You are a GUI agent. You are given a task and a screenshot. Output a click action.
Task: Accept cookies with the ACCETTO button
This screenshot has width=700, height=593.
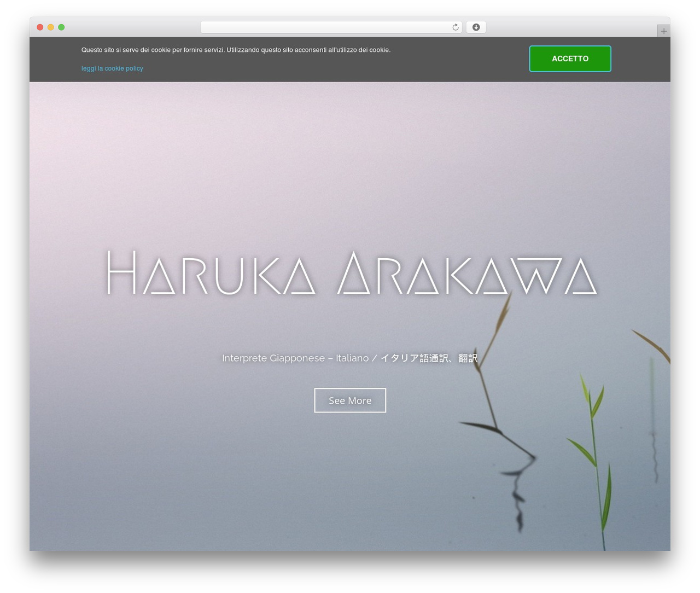pos(570,59)
